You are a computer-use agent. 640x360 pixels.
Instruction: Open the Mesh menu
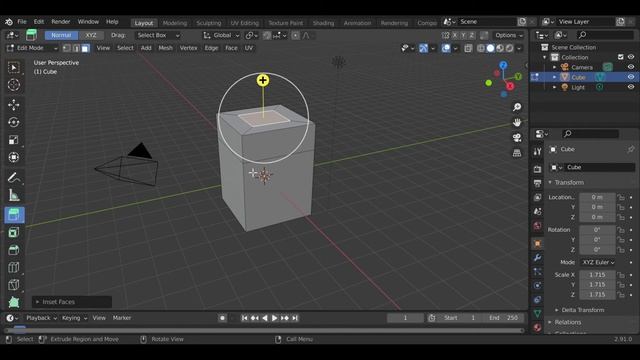click(165, 48)
